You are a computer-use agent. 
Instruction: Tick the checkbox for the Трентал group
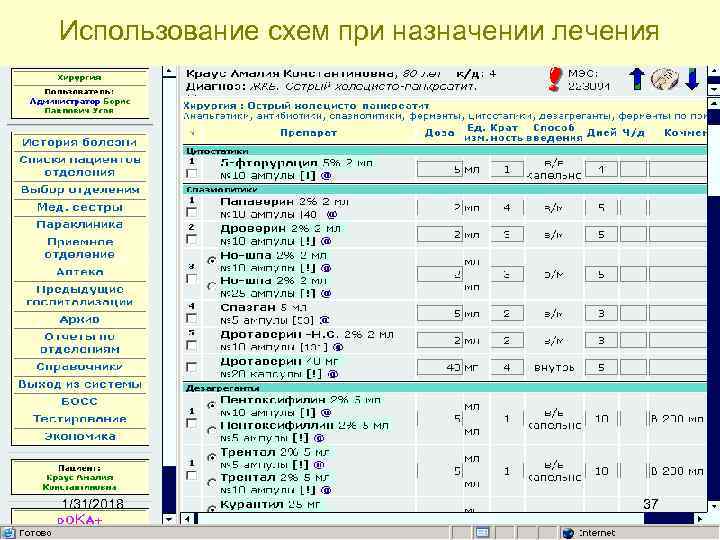click(192, 476)
